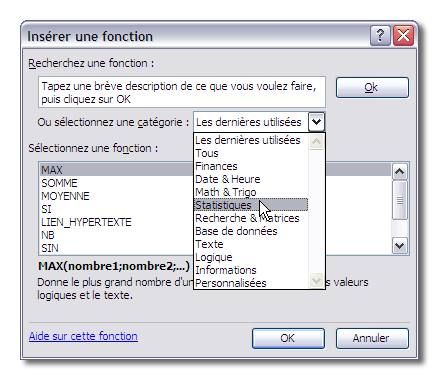Select LIEN_HYPERTEXTE function
Image resolution: width=440 pixels, height=380 pixels.
click(x=86, y=222)
